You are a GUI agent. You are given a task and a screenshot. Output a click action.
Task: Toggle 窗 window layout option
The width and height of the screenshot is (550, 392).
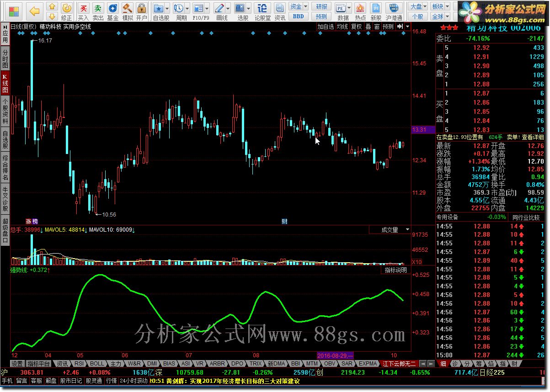tap(377, 26)
